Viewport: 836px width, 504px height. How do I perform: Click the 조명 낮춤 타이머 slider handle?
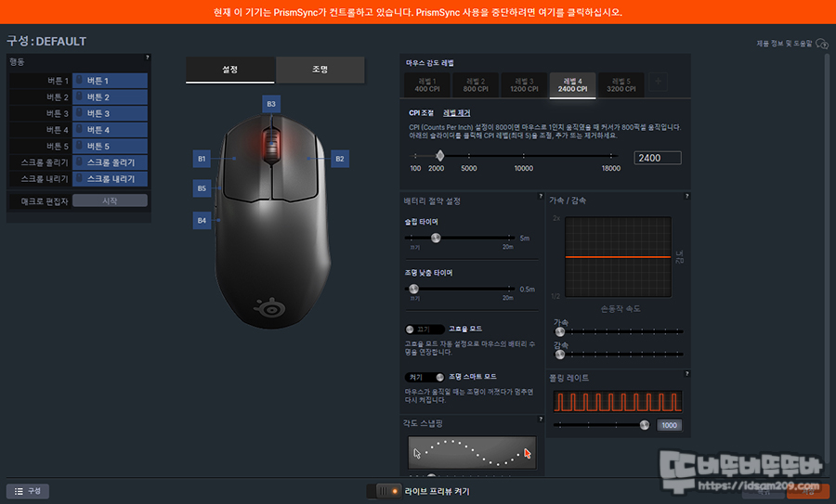click(413, 289)
